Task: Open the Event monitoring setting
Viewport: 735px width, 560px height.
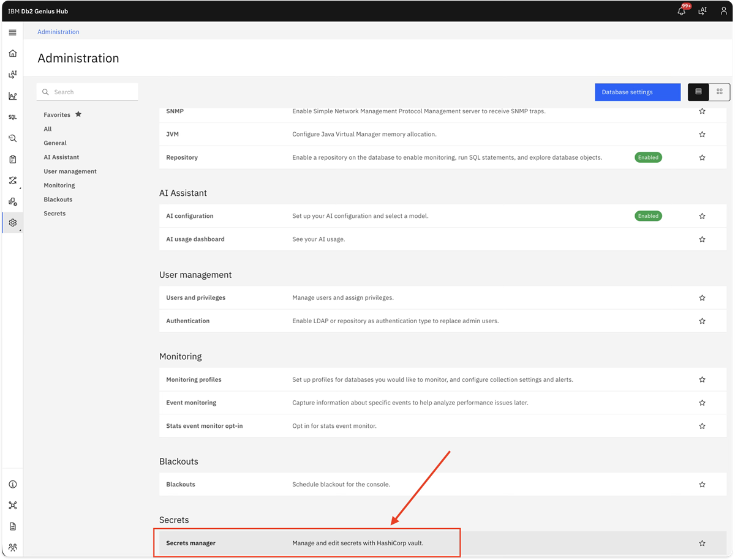Action: [443, 403]
